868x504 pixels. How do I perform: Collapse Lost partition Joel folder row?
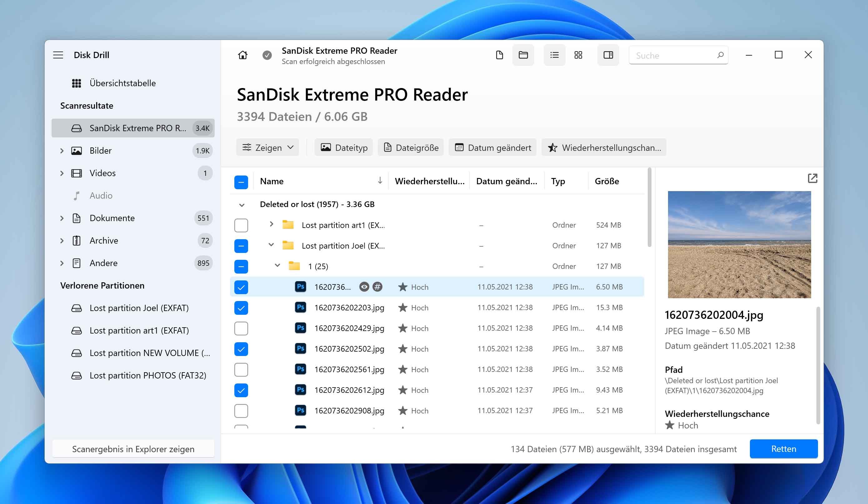[271, 245]
